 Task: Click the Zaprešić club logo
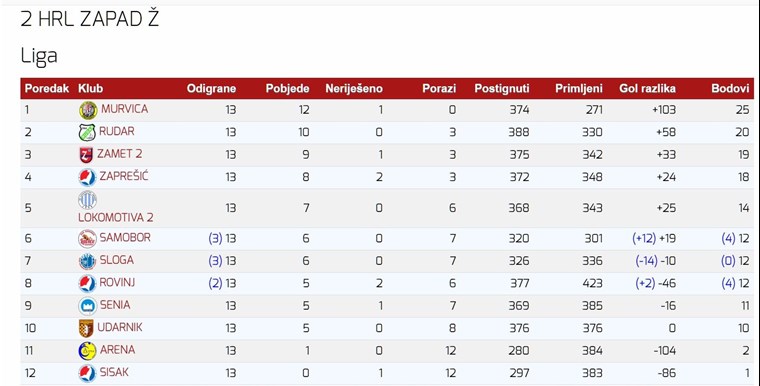pos(87,177)
